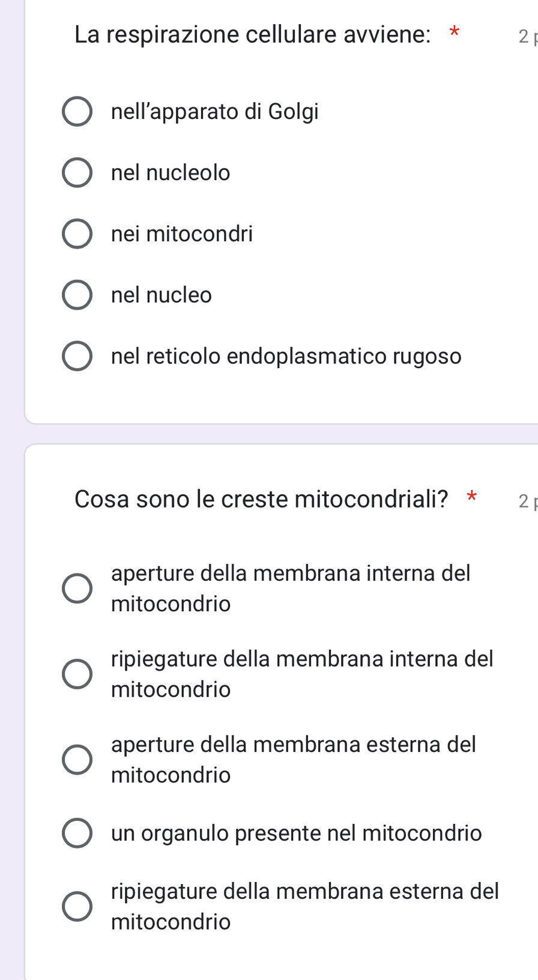Click un organulo presente nel mitocondrio text

297,833
